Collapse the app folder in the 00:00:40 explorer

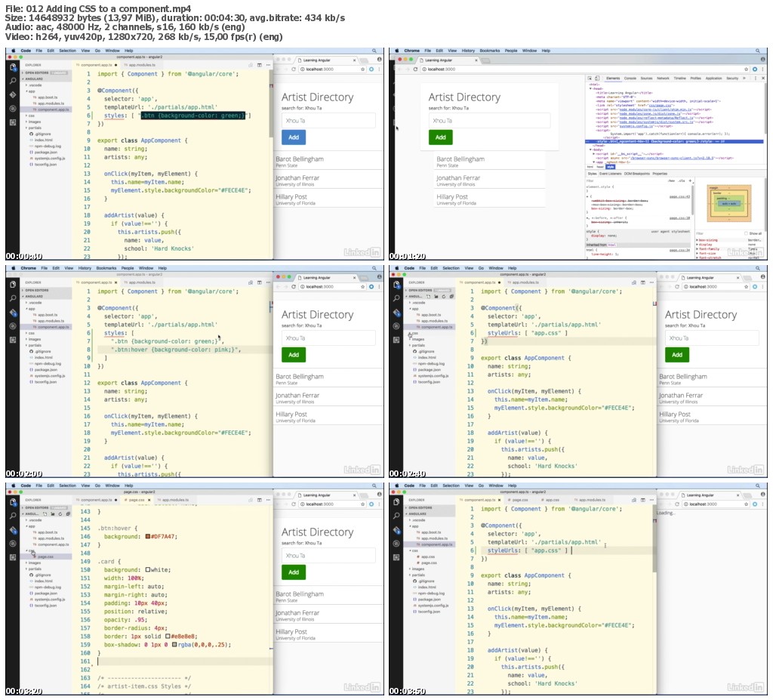click(x=30, y=91)
